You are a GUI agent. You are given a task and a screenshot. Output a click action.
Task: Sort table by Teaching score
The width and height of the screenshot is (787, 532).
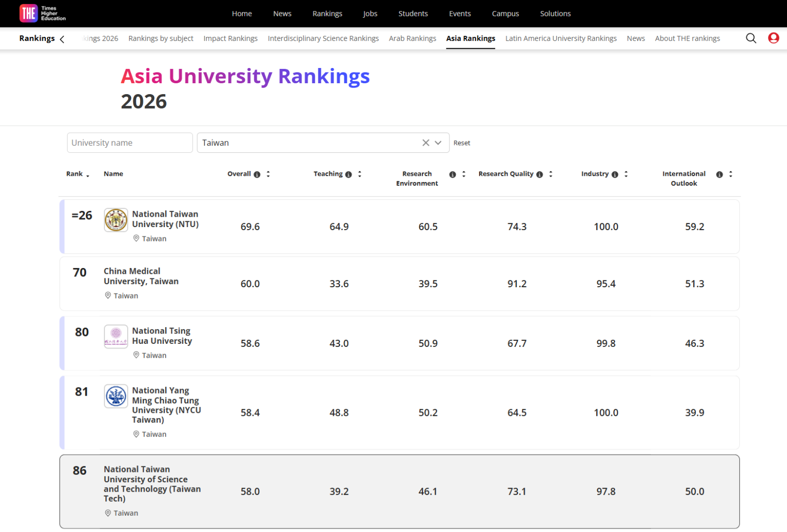(x=360, y=174)
